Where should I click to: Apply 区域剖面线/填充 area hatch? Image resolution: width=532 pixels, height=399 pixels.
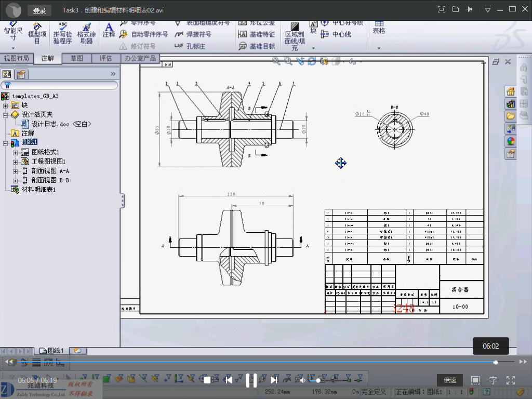coord(295,37)
